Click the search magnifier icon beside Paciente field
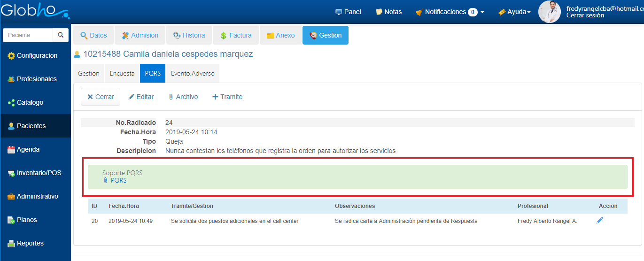This screenshot has width=644, height=261. coord(61,35)
